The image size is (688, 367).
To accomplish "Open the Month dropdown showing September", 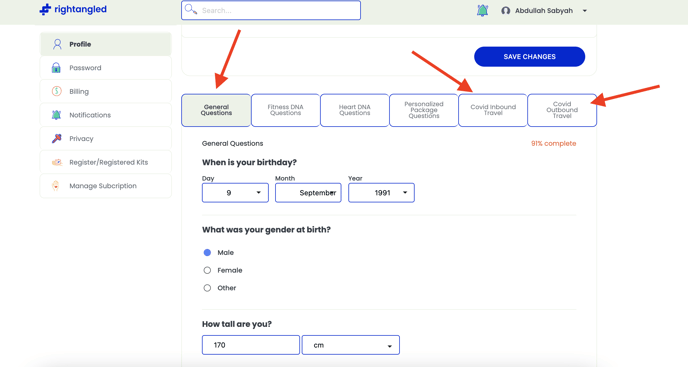I will pyautogui.click(x=308, y=193).
